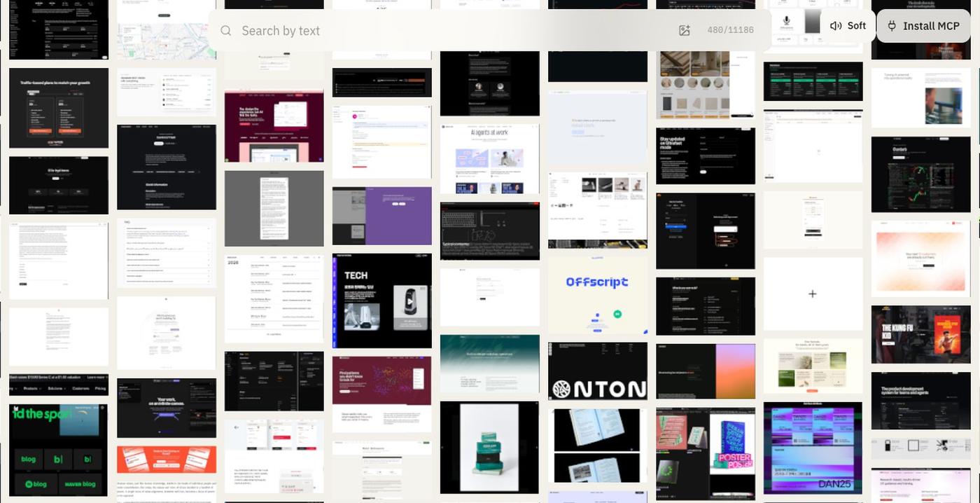Click the magnifier icon in the search bar
This screenshot has height=503, width=980.
(226, 31)
